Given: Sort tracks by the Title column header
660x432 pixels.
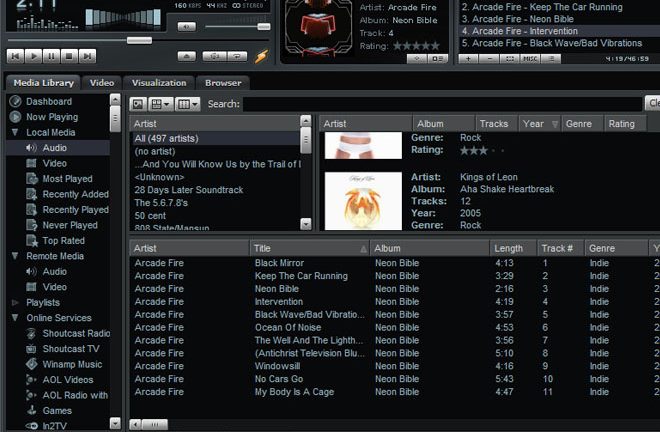Looking at the screenshot, I should pos(309,248).
